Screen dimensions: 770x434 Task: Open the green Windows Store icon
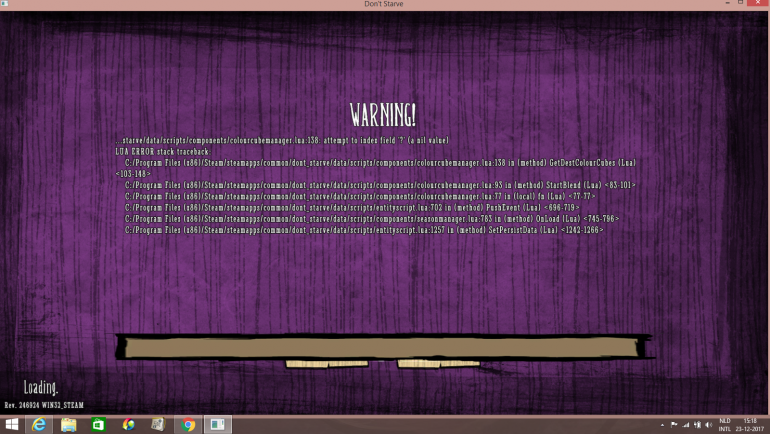(x=98, y=425)
